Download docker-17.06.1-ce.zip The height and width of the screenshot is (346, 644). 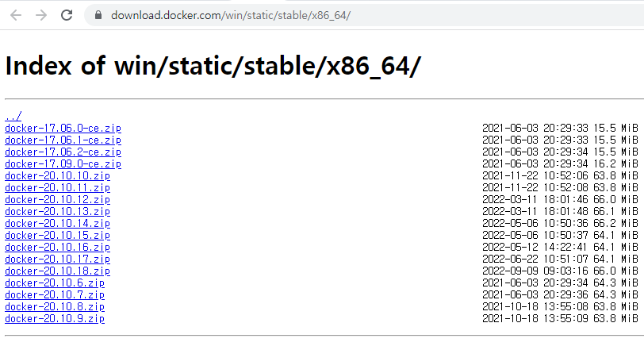[63, 140]
